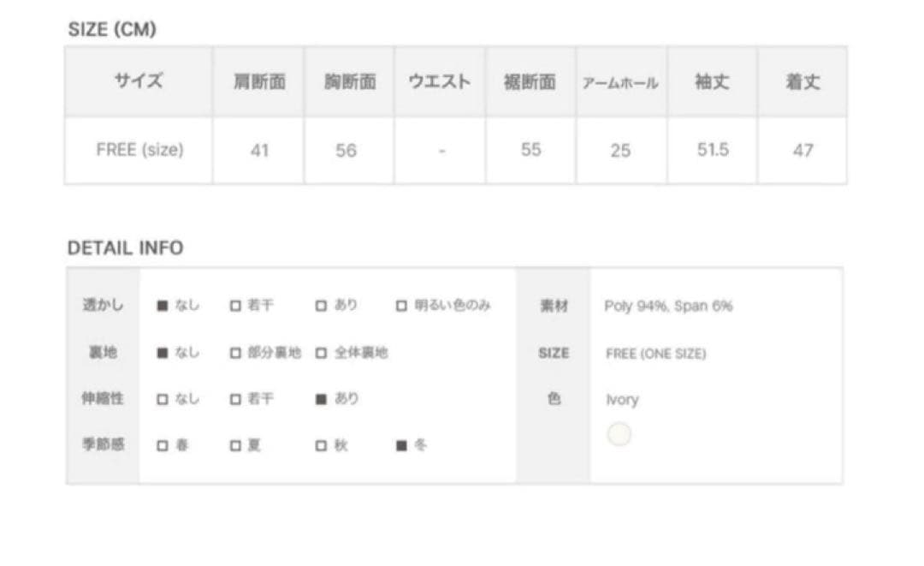Screen dimensions: 924x566
Task: Click the Poly 94%, Span 6% text
Action: tap(668, 306)
